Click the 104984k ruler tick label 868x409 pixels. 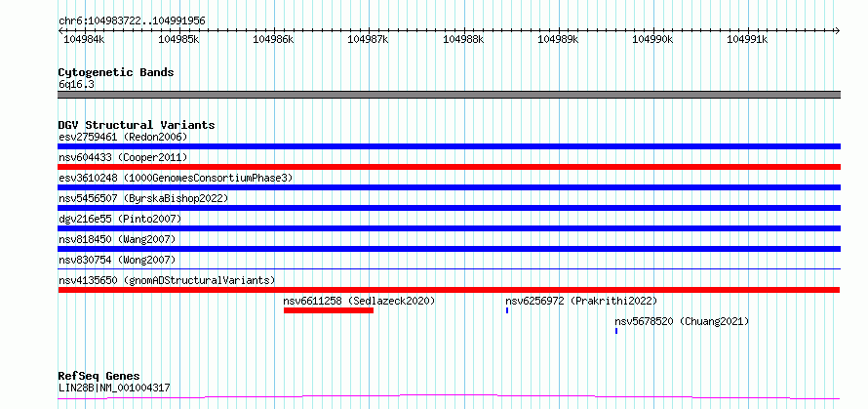pyautogui.click(x=84, y=39)
